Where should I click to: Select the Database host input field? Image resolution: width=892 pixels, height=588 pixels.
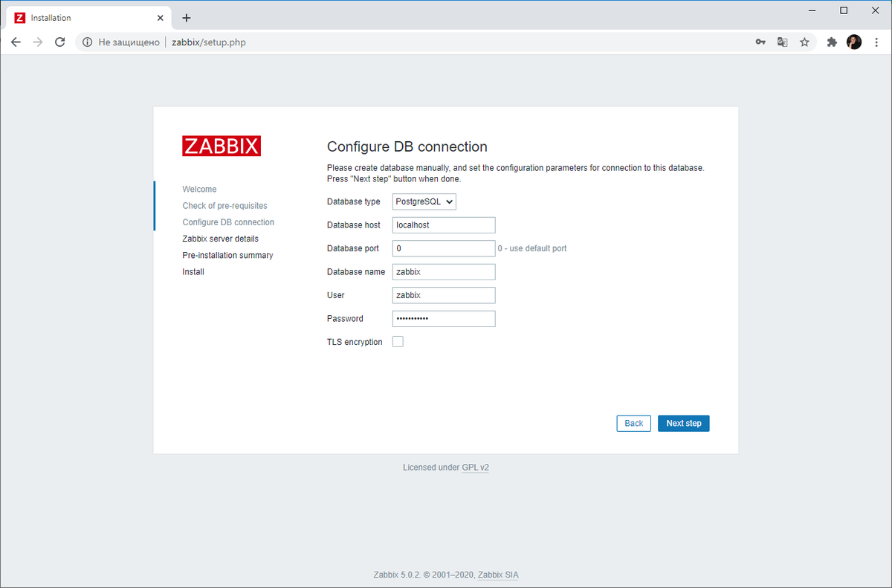pos(443,224)
